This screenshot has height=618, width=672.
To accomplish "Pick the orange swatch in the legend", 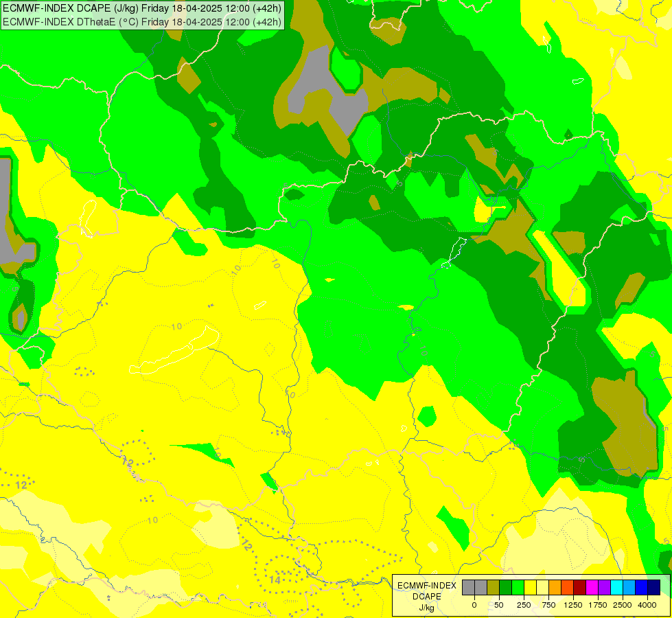I will click(x=555, y=588).
